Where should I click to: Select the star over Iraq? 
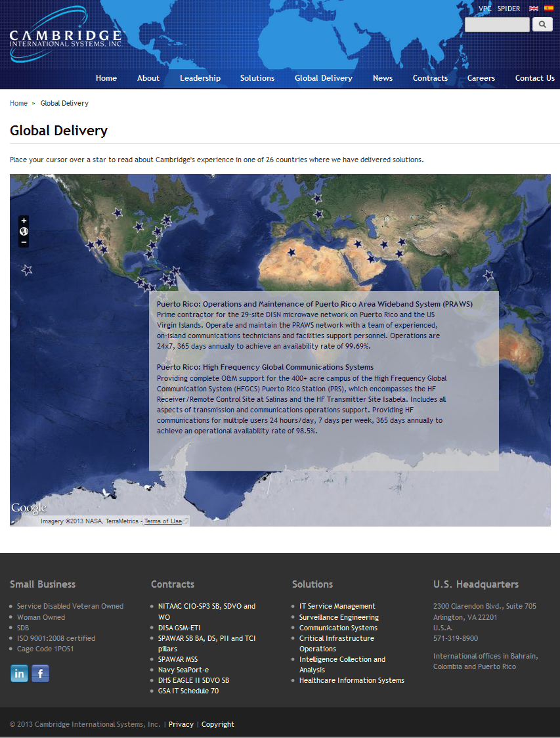[x=358, y=244]
